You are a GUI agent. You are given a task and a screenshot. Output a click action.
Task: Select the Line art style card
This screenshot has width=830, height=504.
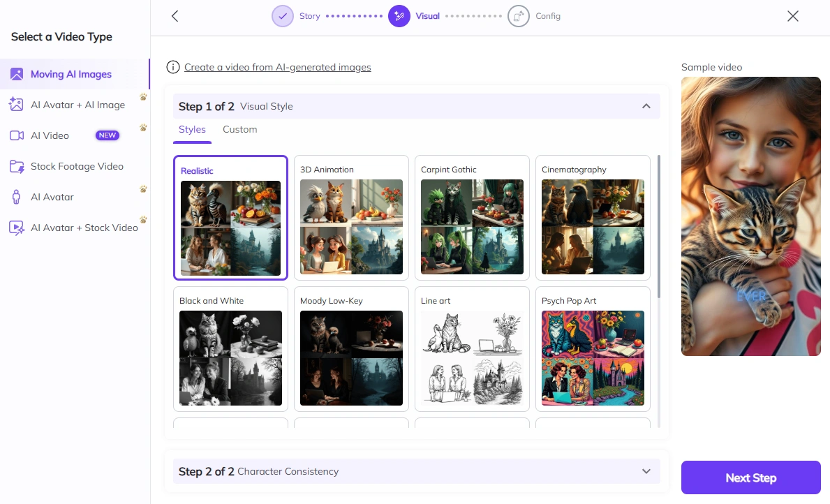pos(472,349)
